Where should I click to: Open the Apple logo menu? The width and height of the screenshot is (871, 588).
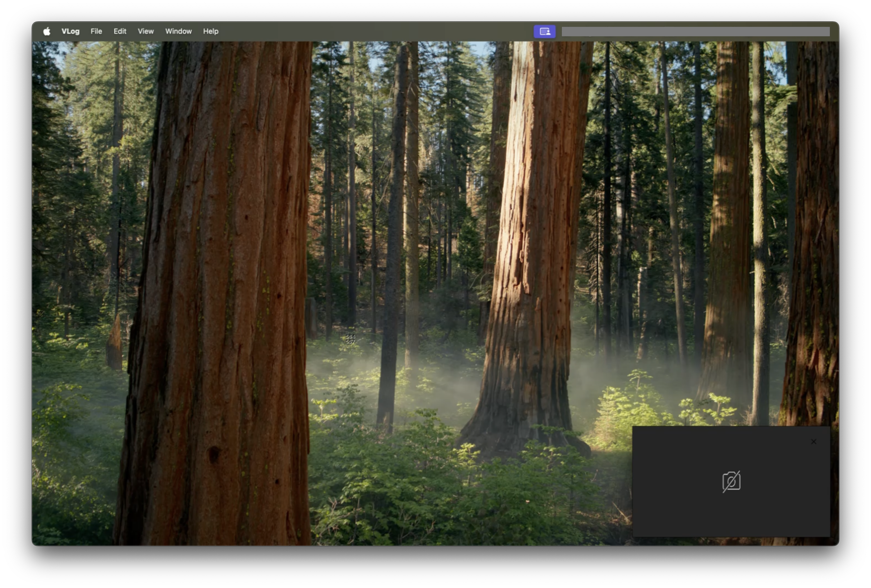click(47, 31)
